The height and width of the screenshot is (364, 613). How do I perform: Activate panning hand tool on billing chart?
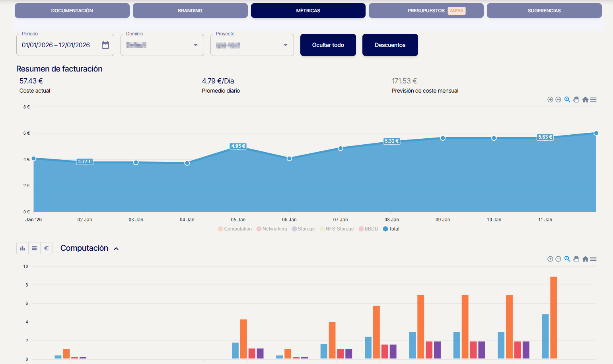tap(576, 100)
